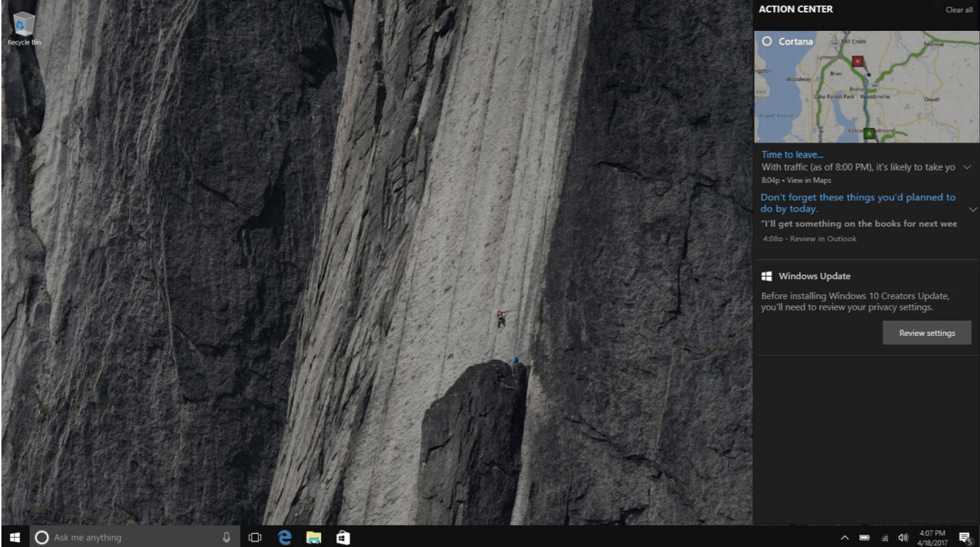This screenshot has width=980, height=547.
Task: Click the volume speaker tray icon
Action: pyautogui.click(x=903, y=538)
